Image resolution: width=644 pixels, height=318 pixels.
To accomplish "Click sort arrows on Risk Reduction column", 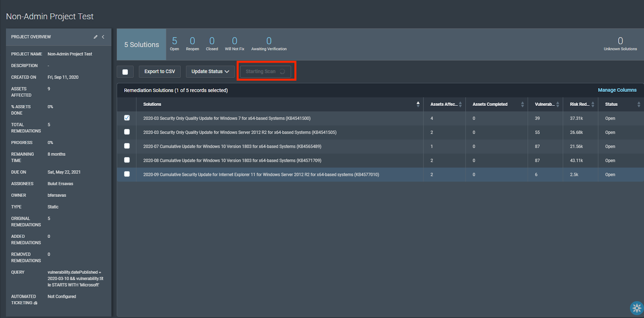I will point(593,104).
